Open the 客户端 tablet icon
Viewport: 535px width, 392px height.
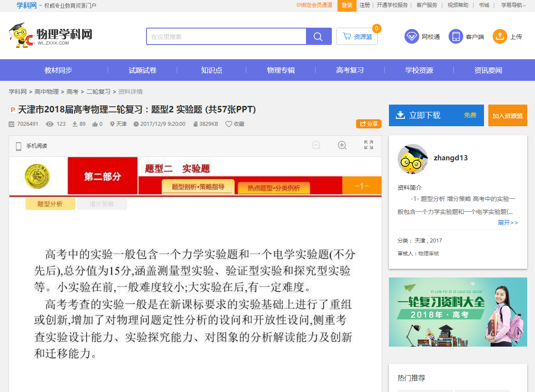[x=455, y=37]
